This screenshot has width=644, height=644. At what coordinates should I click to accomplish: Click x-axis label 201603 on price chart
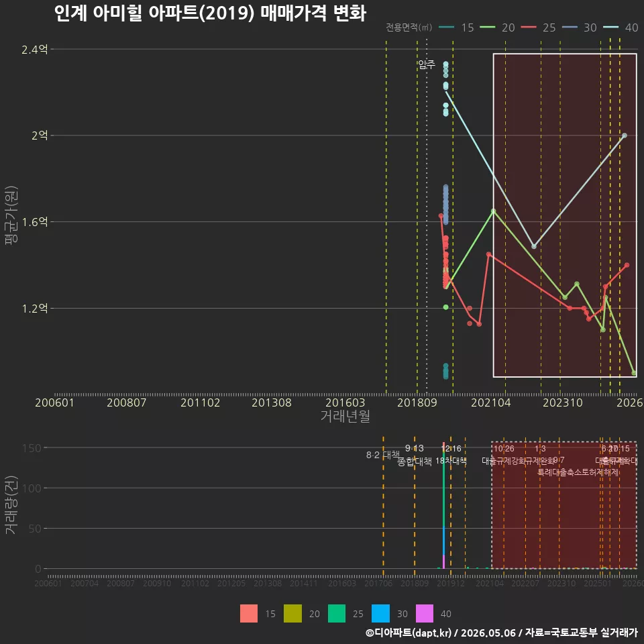pyautogui.click(x=345, y=402)
